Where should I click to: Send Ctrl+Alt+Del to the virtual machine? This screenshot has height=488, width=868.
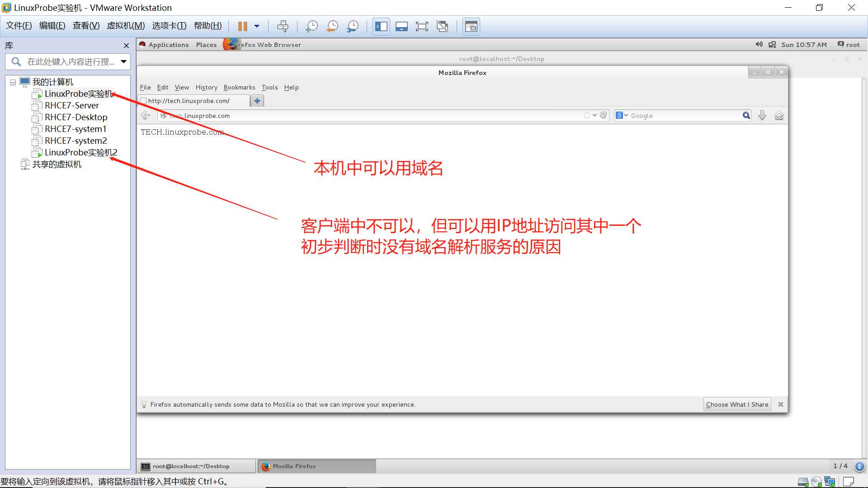click(x=283, y=26)
